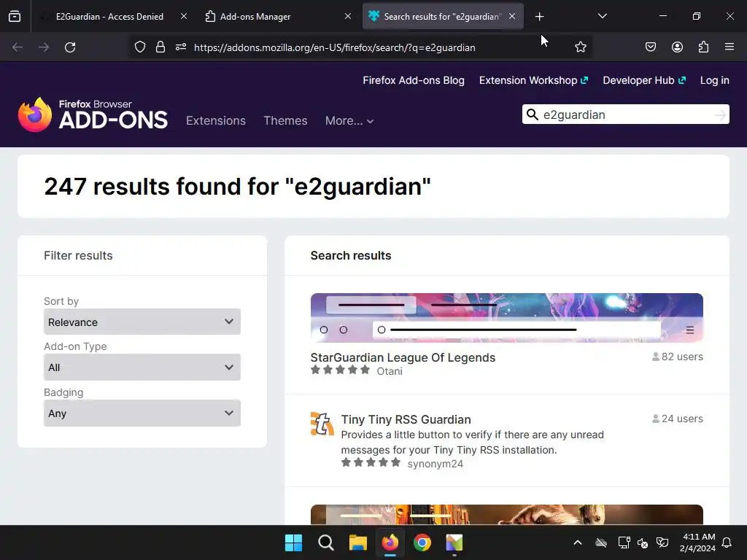Open the tracking protection shield icon
The image size is (747, 560).
pyautogui.click(x=139, y=47)
